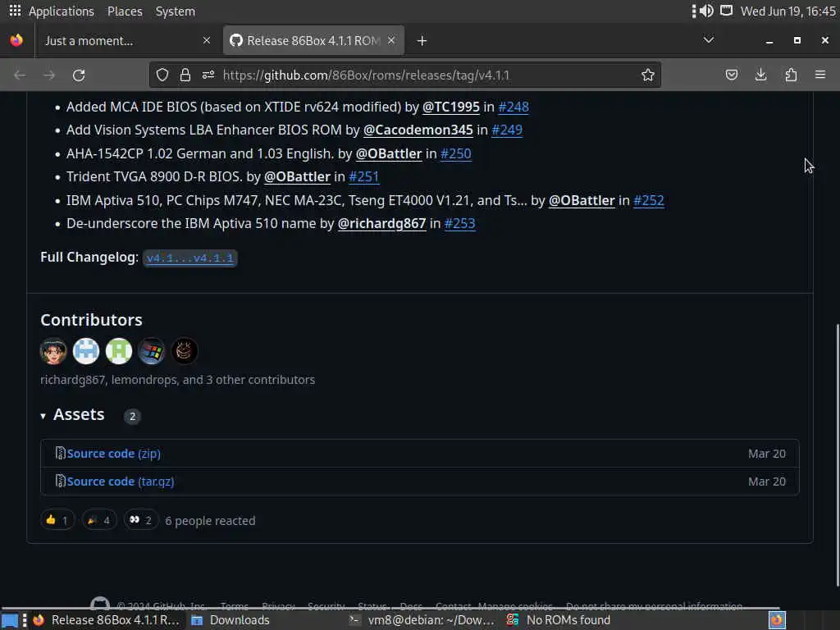840x630 pixels.
Task: Click the page vertical scrollbar
Action: coord(837,455)
